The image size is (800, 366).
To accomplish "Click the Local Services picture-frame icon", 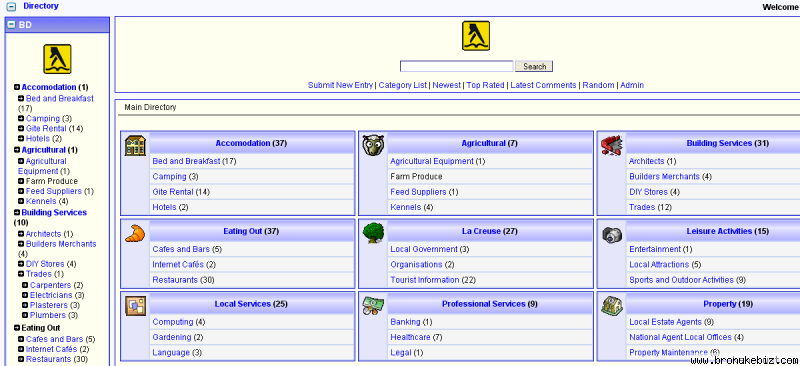I will (x=135, y=306).
